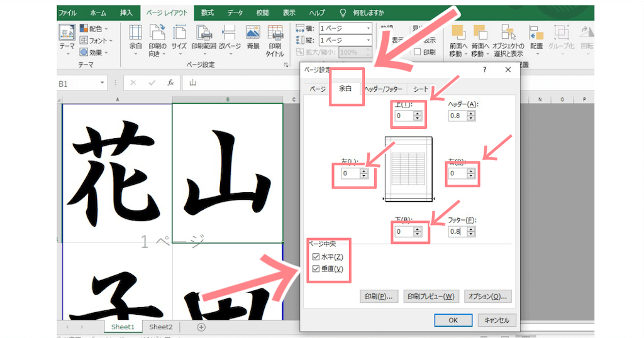Switch to the 表示 ribbon tab
Screen dimensions: 644x338
[x=289, y=13]
